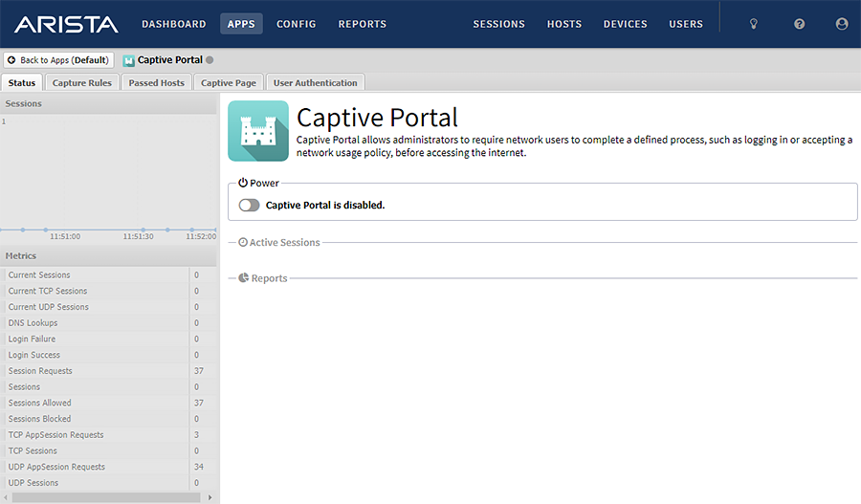Image resolution: width=861 pixels, height=504 pixels.
Task: Click Back to Apps (Default) button
Action: [x=58, y=60]
